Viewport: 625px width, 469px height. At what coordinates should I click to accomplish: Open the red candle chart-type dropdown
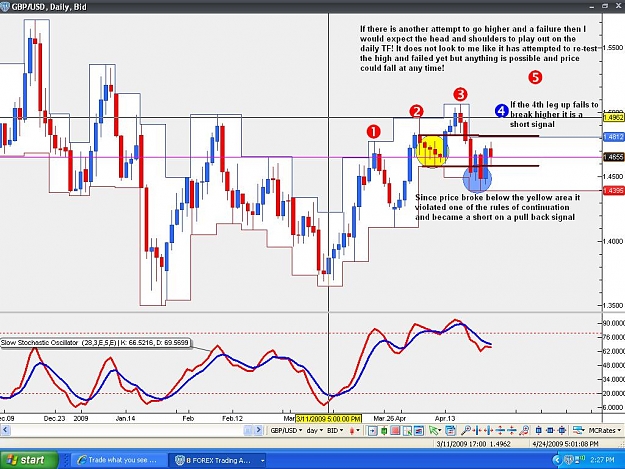click(354, 430)
